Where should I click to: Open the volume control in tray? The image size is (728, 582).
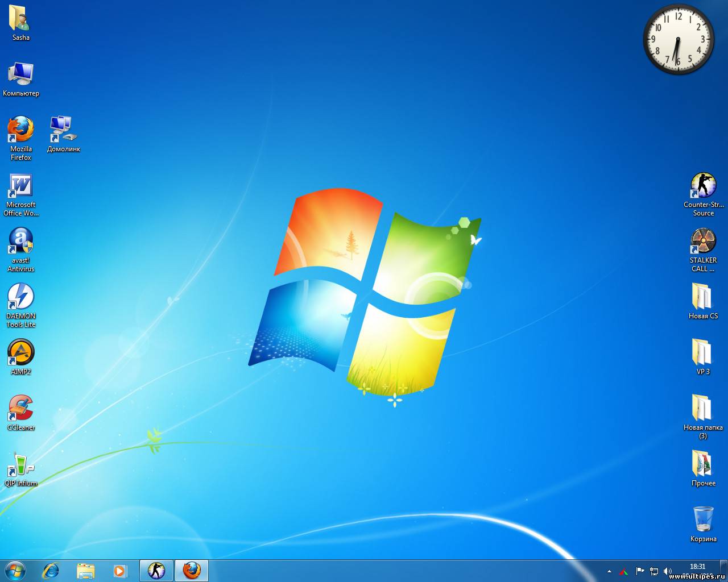pyautogui.click(x=668, y=571)
